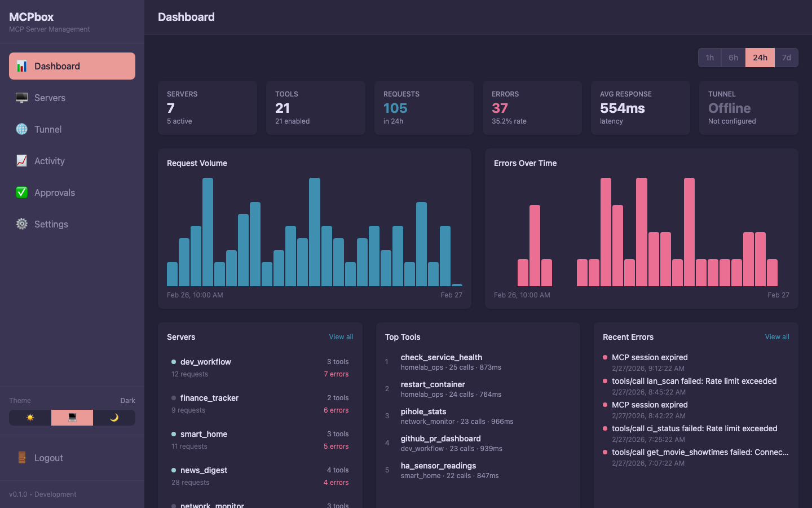The height and width of the screenshot is (508, 812).
Task: View Activity using the line chart icon
Action: (21, 161)
